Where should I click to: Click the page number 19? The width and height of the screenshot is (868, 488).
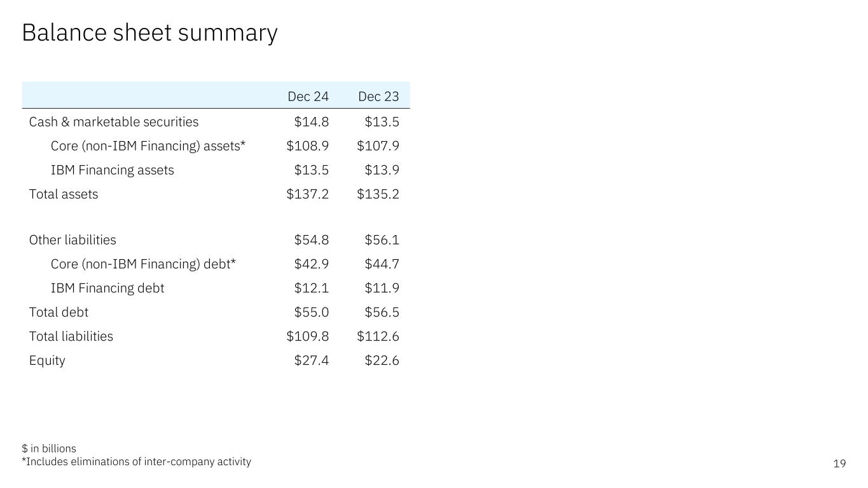pyautogui.click(x=839, y=464)
